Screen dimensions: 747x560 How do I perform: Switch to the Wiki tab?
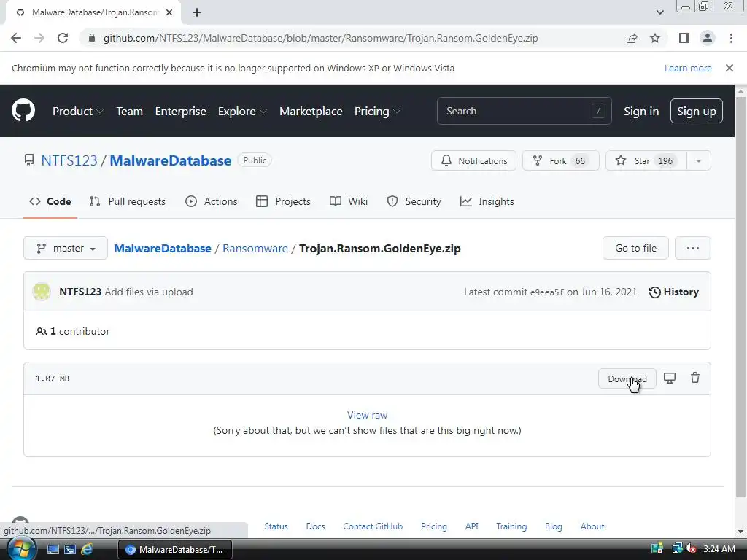click(349, 201)
